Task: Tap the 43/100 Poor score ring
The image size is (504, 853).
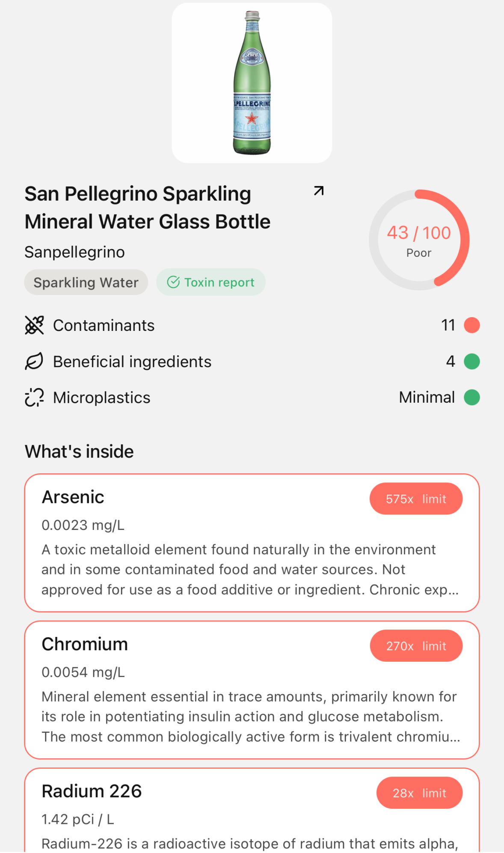Action: [419, 240]
